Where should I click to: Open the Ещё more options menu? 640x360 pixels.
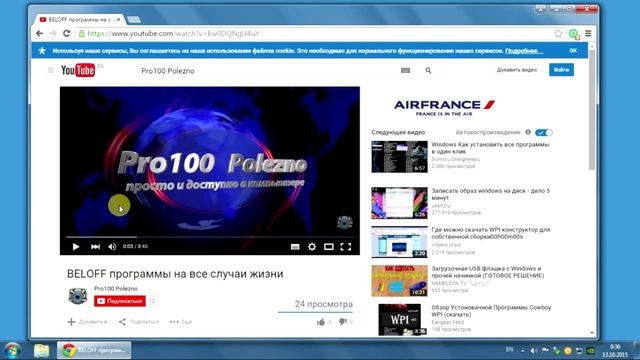[180, 322]
